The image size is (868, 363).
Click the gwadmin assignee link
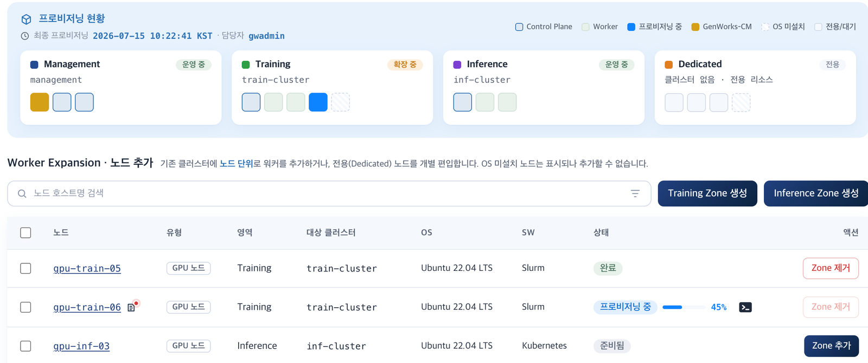click(266, 36)
